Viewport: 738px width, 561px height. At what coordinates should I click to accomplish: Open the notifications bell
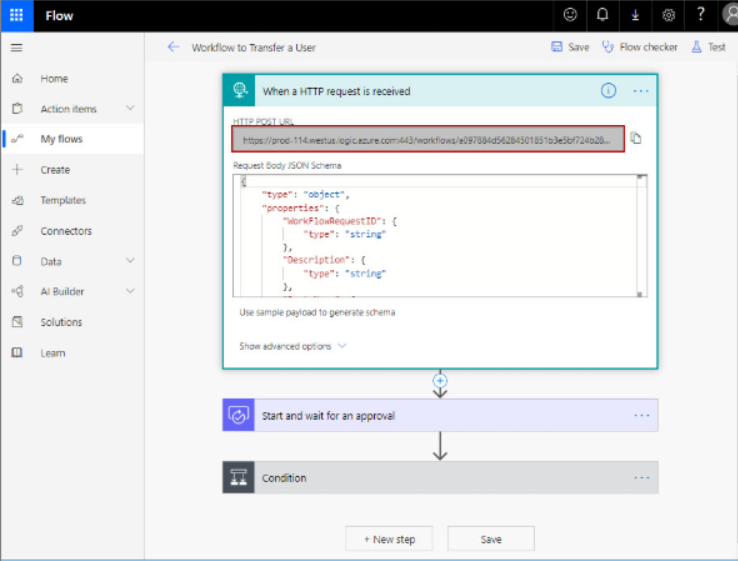(602, 15)
